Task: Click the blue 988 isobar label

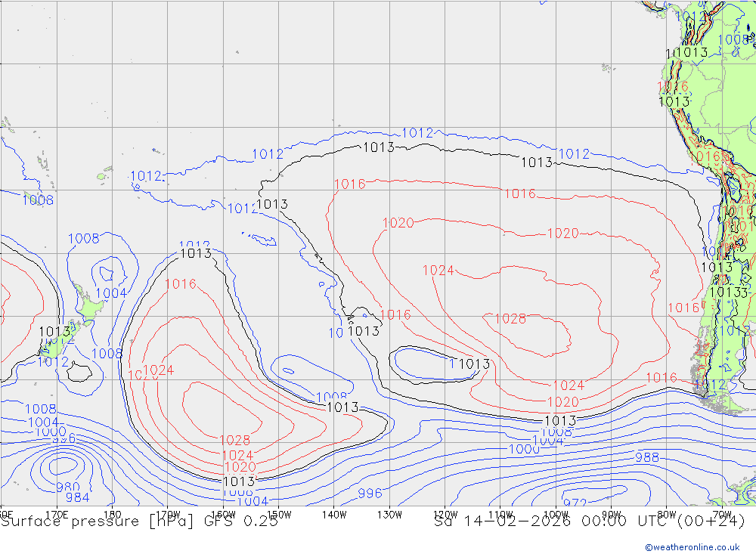Action: tap(646, 457)
